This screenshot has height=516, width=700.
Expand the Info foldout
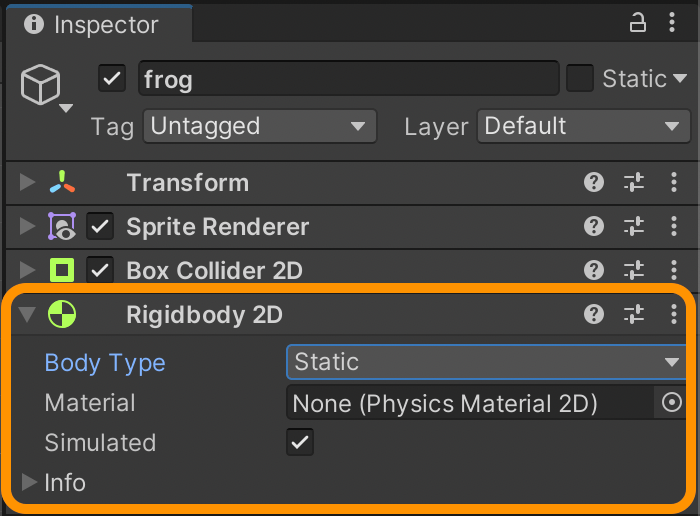(x=29, y=482)
